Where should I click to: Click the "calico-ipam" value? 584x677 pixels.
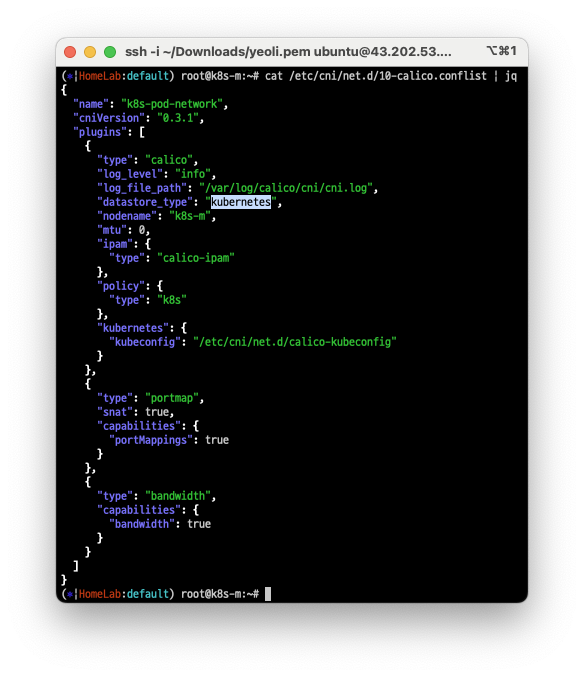pyautogui.click(x=196, y=258)
